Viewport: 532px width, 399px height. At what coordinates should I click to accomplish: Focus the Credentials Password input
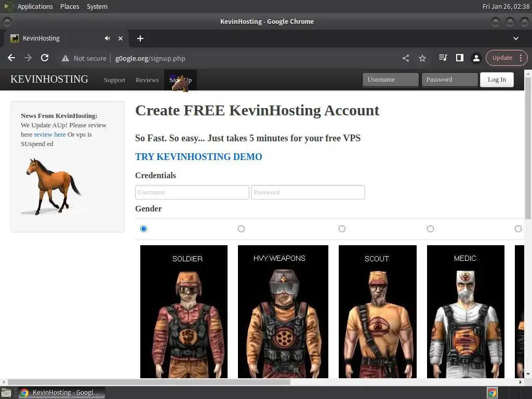[x=308, y=192]
